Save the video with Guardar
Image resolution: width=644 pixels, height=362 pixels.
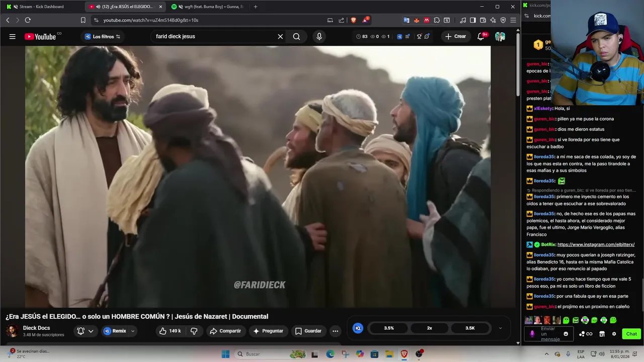point(308,331)
